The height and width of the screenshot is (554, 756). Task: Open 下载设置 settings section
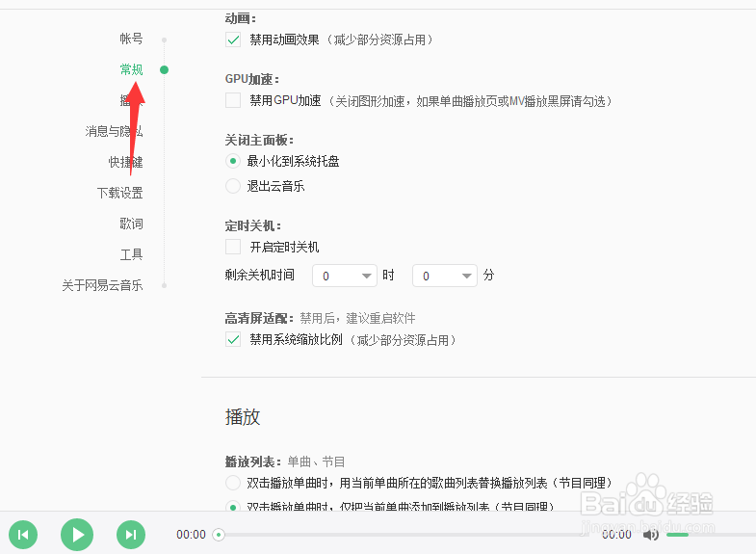point(119,193)
